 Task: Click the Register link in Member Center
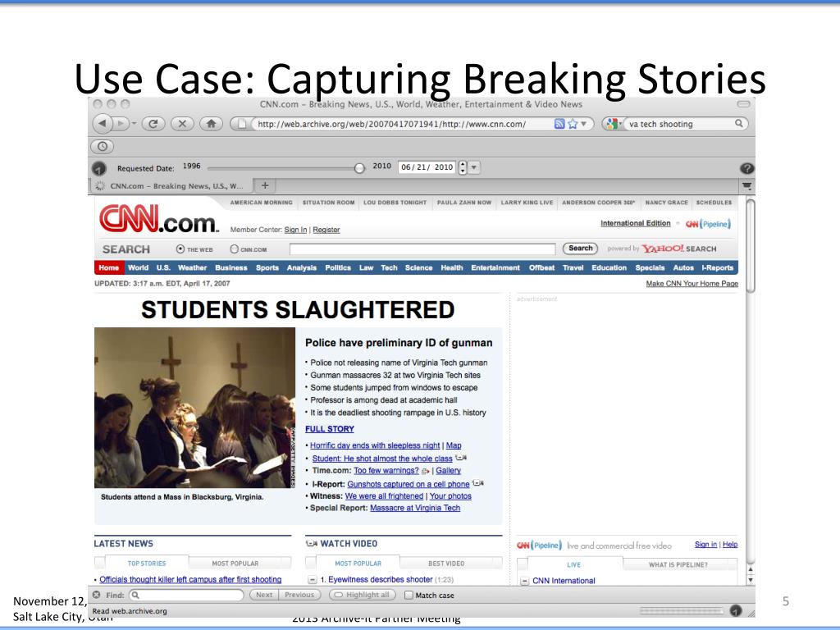pyautogui.click(x=326, y=230)
